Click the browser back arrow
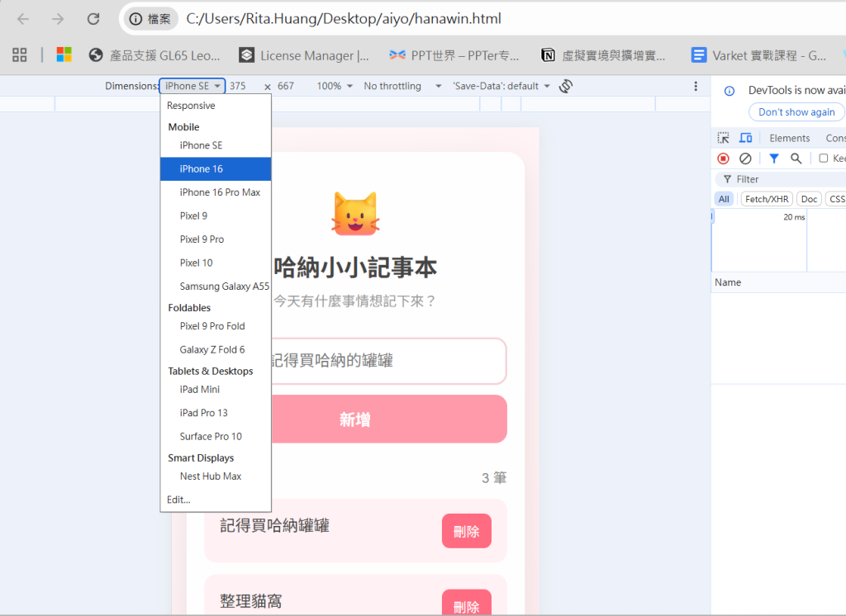 (23, 20)
